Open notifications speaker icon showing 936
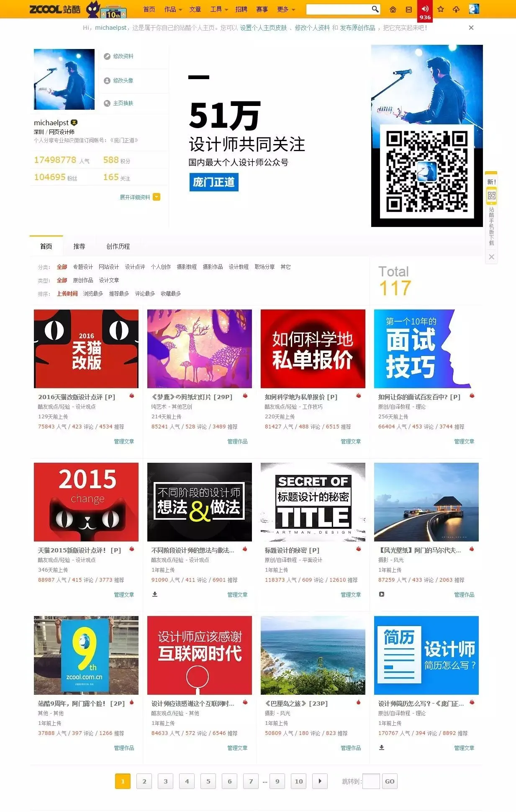The height and width of the screenshot is (812, 516). pyautogui.click(x=425, y=11)
